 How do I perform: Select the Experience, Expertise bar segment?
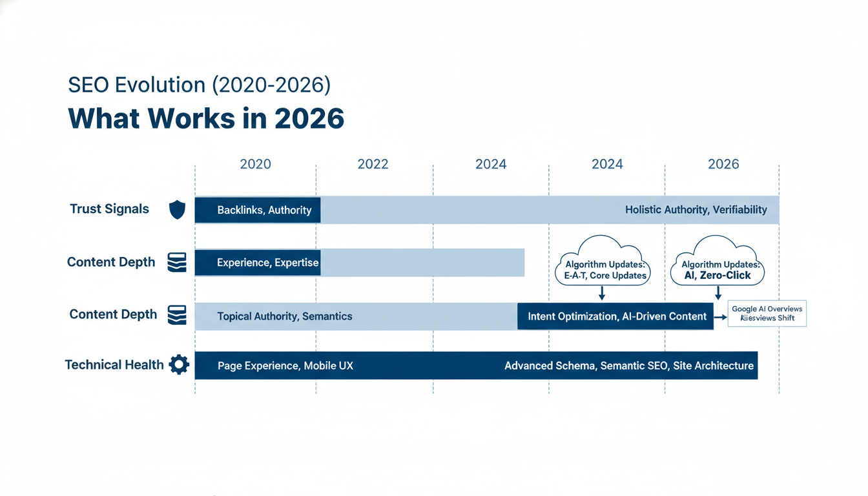pyautogui.click(x=258, y=263)
